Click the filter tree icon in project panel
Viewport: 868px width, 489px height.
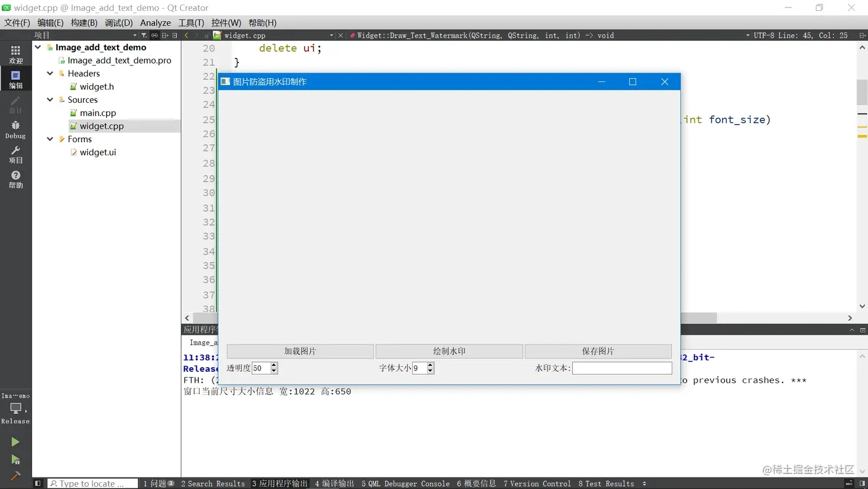(x=144, y=35)
